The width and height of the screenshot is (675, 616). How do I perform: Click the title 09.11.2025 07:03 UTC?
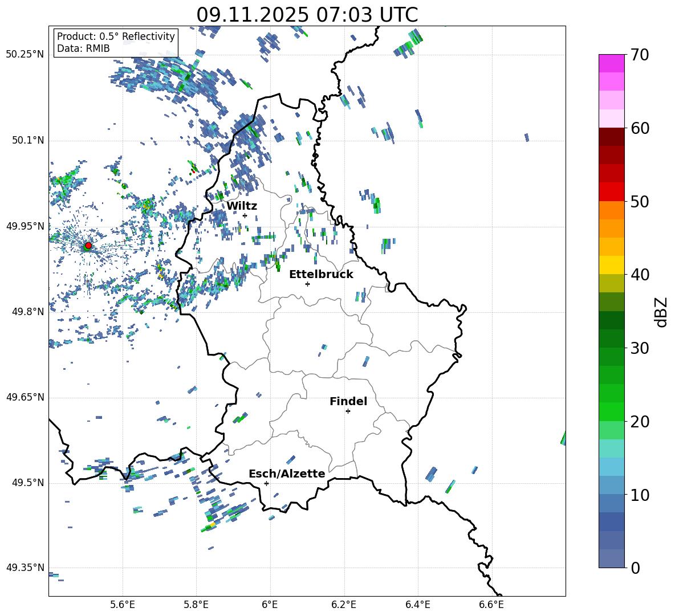tap(307, 15)
